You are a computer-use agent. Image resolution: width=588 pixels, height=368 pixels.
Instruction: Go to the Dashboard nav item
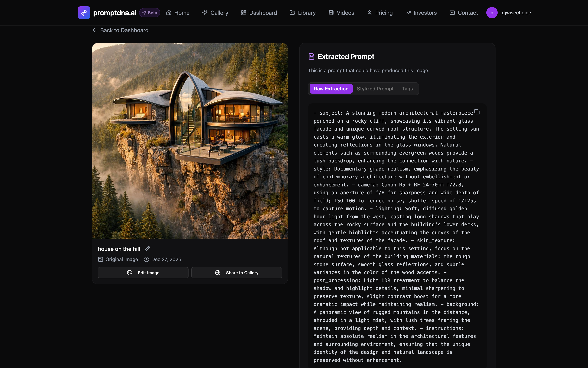coord(259,13)
